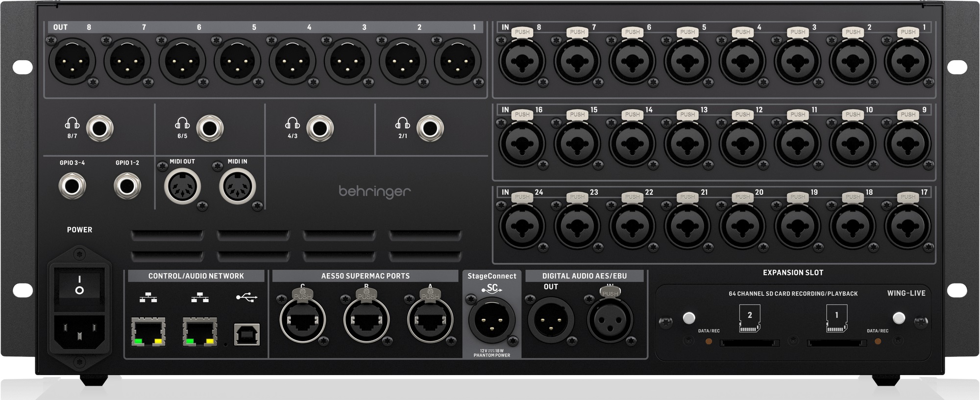Viewport: 980px width, 400px height.
Task: Click the behringer logo
Action: pyautogui.click(x=375, y=191)
